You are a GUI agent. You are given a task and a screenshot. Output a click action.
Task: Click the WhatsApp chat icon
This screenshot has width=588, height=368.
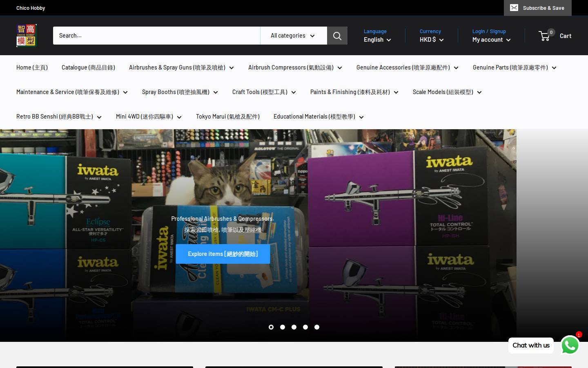click(x=570, y=346)
